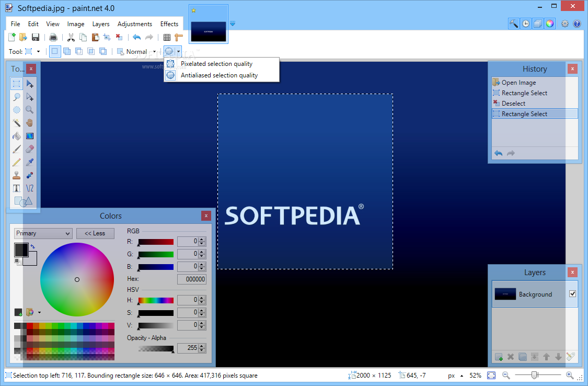Select the Ellipse Select tool

pos(17,110)
